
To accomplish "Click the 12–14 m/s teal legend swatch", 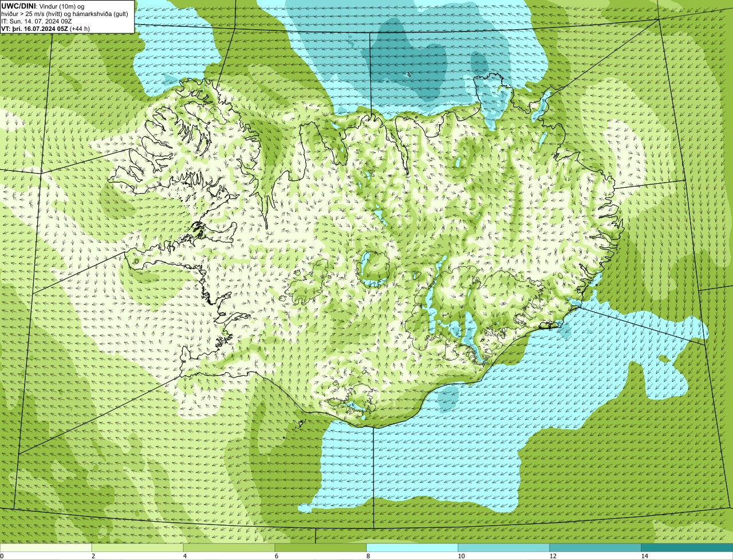I will coord(596,547).
